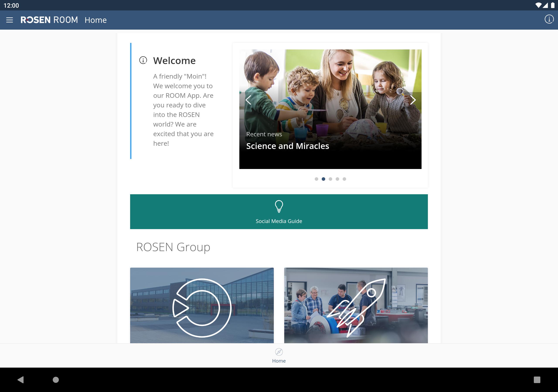Tap the Android home circle button
The image size is (558, 392).
click(x=56, y=380)
